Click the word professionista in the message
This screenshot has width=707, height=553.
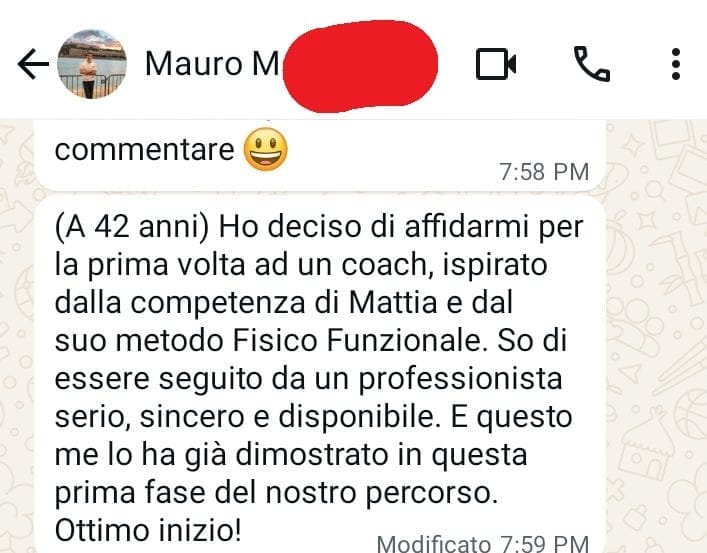tap(460, 380)
